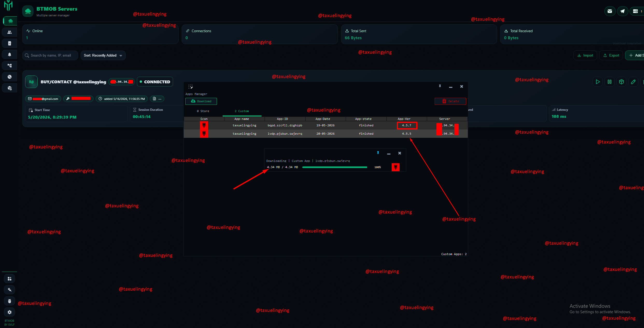644x328 pixels.
Task: Click the document notes chip on server card
Action: pyautogui.click(x=157, y=99)
